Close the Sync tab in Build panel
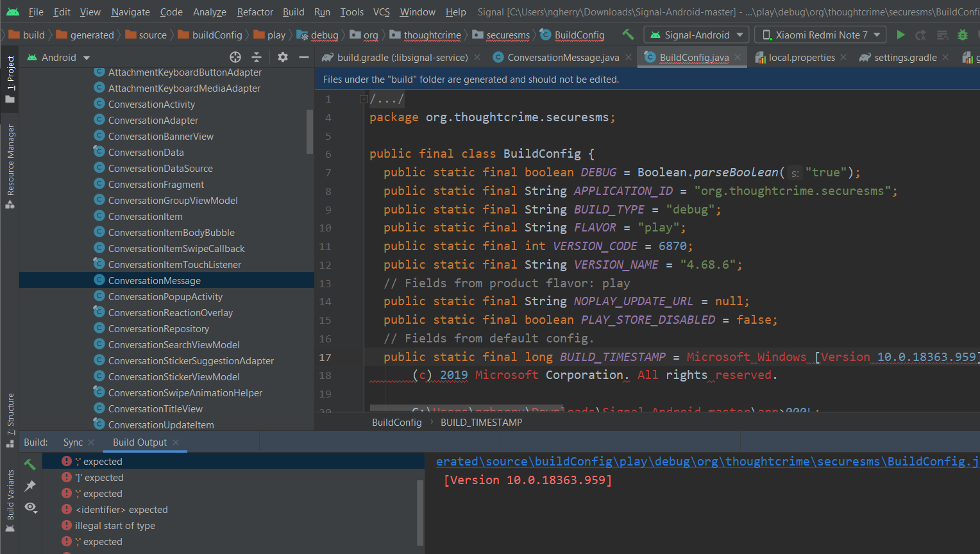Image resolution: width=980 pixels, height=554 pixels. click(91, 442)
